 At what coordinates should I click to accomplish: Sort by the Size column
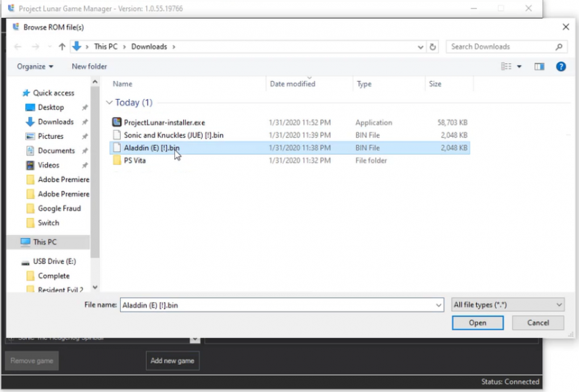(435, 84)
